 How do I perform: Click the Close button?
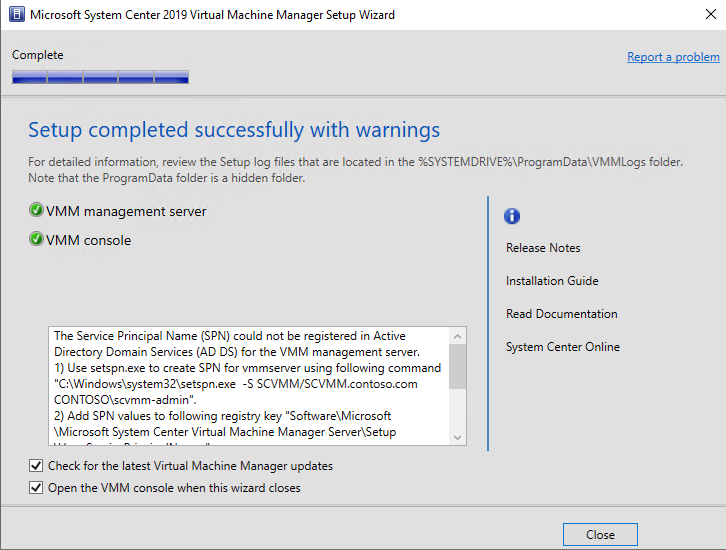pos(600,535)
